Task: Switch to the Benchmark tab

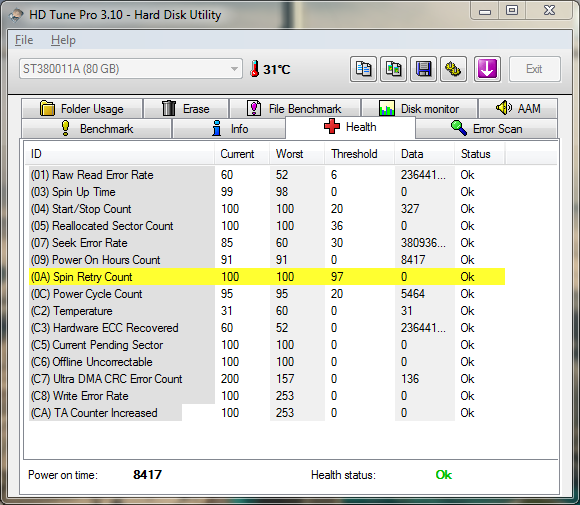Action: click(x=97, y=129)
